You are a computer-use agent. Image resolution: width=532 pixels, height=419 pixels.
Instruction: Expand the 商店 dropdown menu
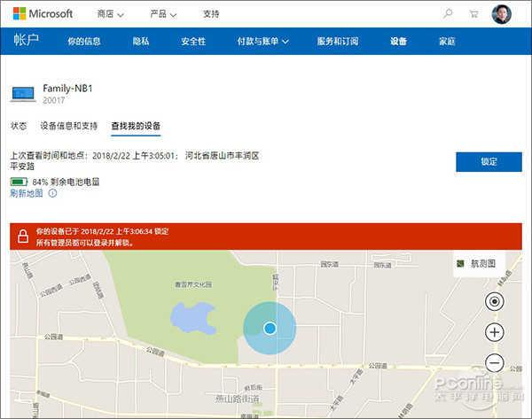coord(110,14)
